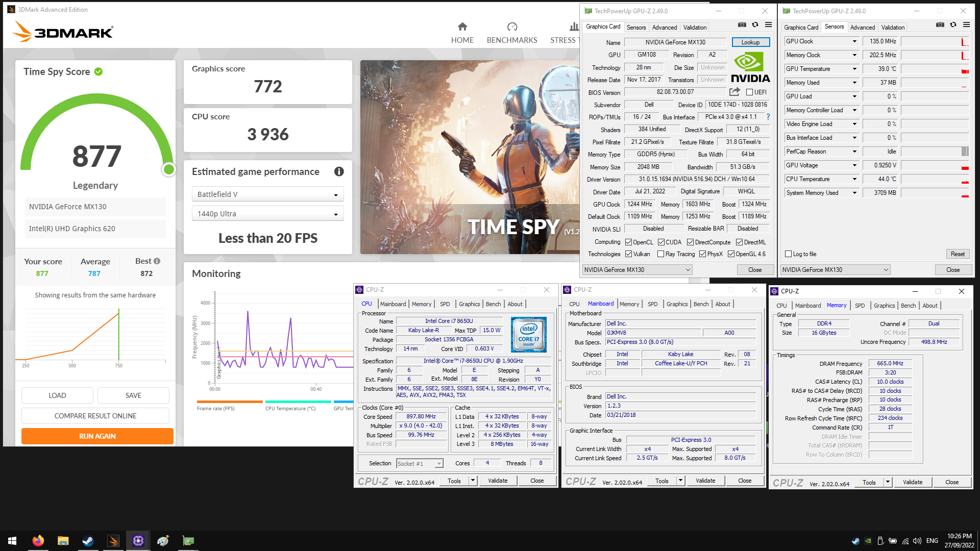Open Steam from the taskbar
Image resolution: width=980 pixels, height=551 pixels.
tap(88, 541)
